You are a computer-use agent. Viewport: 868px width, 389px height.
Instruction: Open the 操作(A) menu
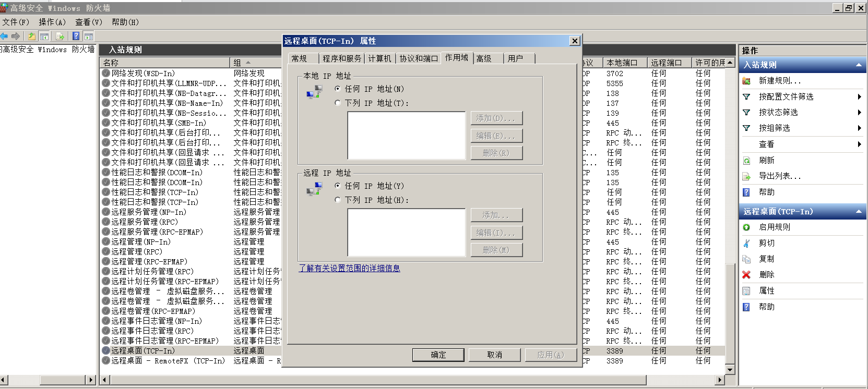click(x=52, y=22)
